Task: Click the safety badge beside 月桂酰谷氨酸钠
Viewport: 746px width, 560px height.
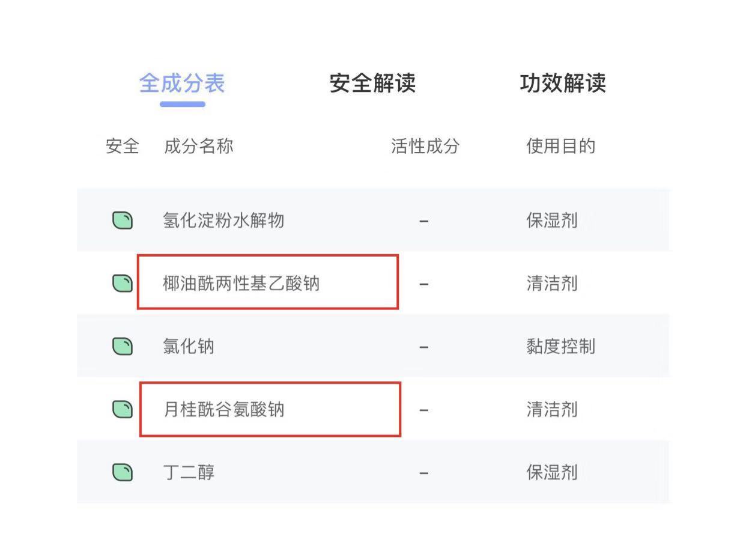Action: (x=123, y=409)
